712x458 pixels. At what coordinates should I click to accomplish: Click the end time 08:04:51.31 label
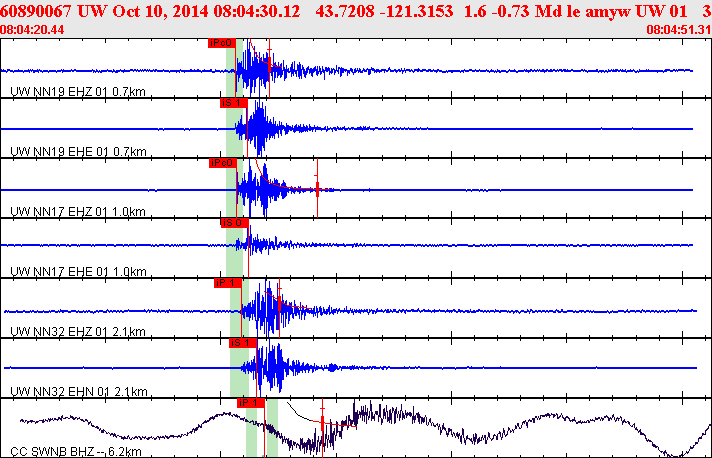(678, 31)
